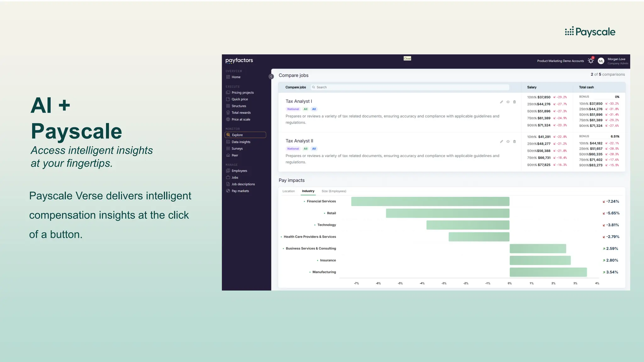Click the Salary column header
Image resolution: width=644 pixels, height=362 pixels.
coord(532,87)
